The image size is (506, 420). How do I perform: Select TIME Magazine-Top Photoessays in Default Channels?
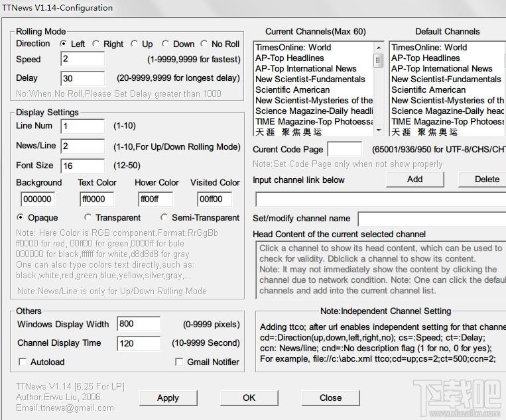[448, 122]
